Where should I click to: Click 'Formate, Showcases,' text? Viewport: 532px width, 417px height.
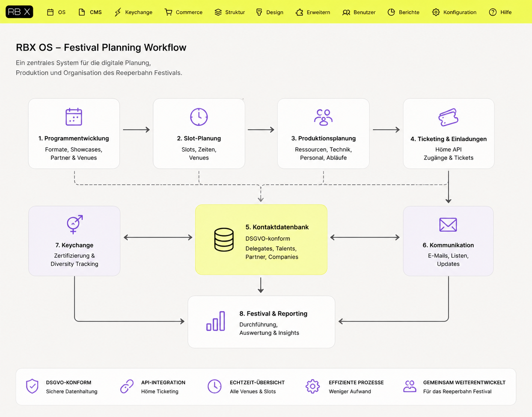[74, 150]
